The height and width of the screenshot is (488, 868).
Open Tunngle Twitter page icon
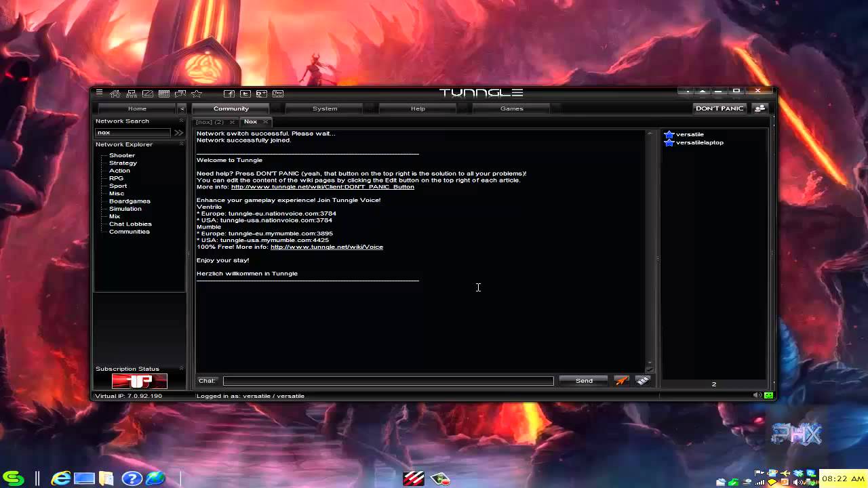click(245, 94)
